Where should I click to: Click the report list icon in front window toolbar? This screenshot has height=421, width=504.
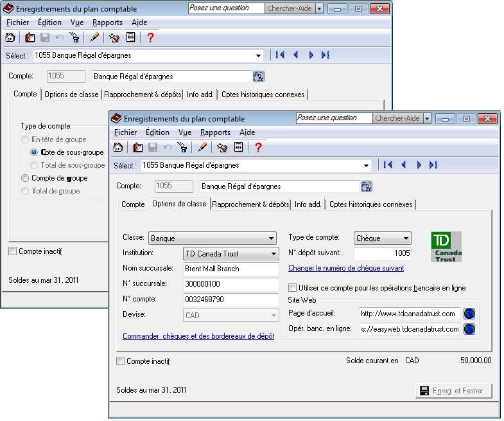[238, 147]
